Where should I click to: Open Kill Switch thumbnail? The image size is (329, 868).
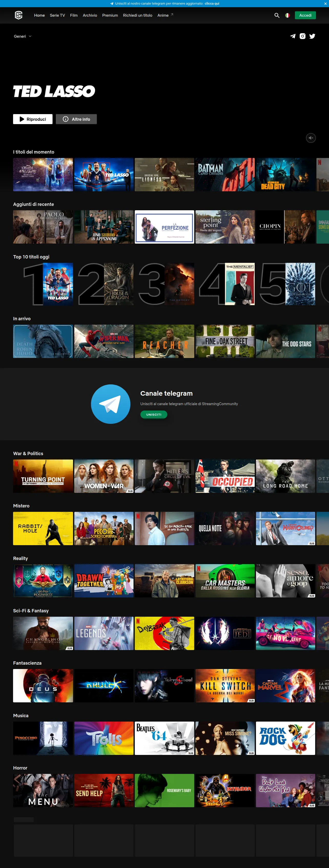click(225, 685)
